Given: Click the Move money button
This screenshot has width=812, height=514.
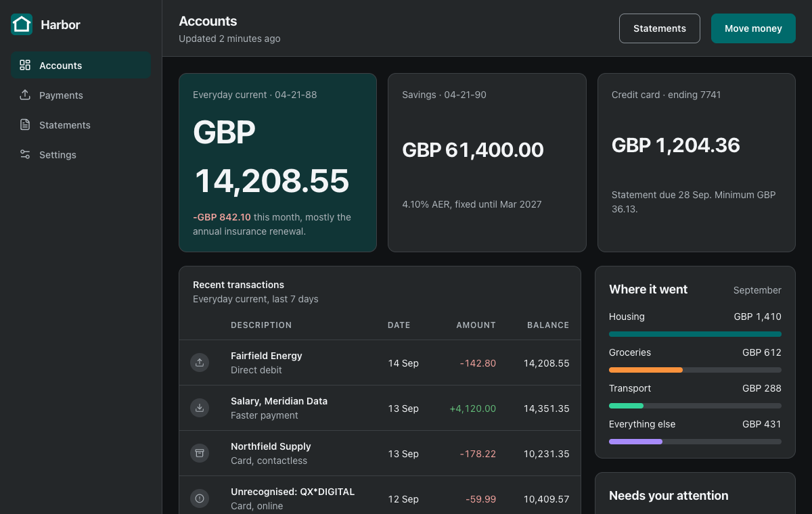Looking at the screenshot, I should pos(753,28).
